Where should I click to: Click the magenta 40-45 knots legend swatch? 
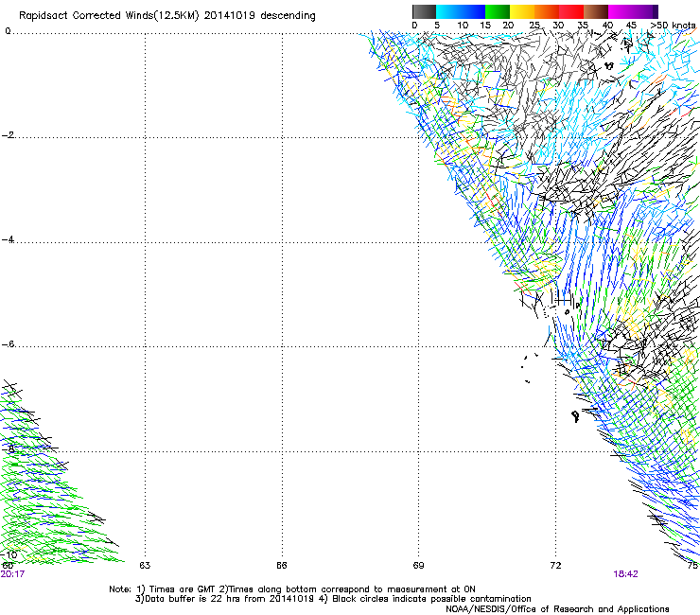pyautogui.click(x=621, y=11)
